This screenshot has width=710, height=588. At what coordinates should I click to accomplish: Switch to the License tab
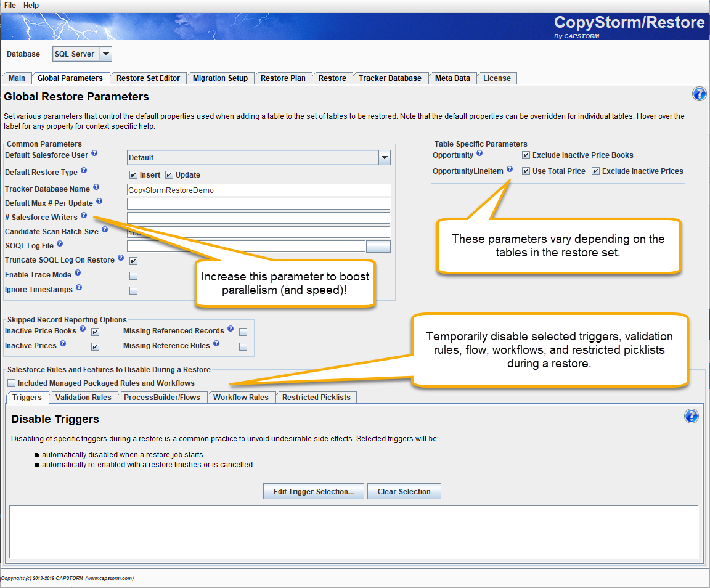[497, 78]
